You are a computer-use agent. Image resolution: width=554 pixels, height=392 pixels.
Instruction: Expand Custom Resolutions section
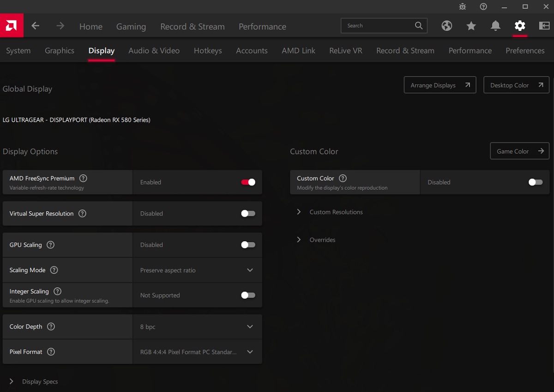330,212
